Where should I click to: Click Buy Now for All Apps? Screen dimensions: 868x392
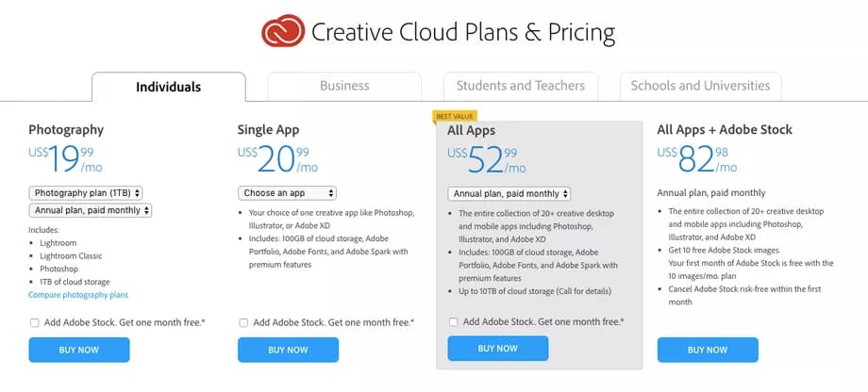pos(497,349)
